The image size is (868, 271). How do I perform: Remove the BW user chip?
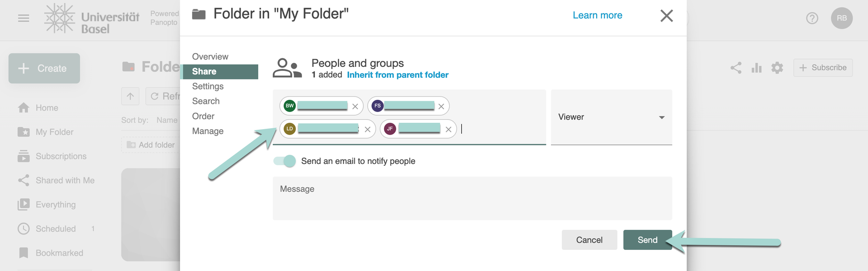pyautogui.click(x=355, y=107)
